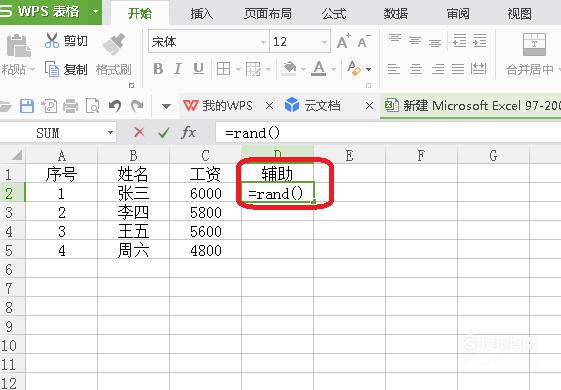Decrease font size with A- icon
Image resolution: width=561 pixels, height=390 pixels.
[x=364, y=41]
